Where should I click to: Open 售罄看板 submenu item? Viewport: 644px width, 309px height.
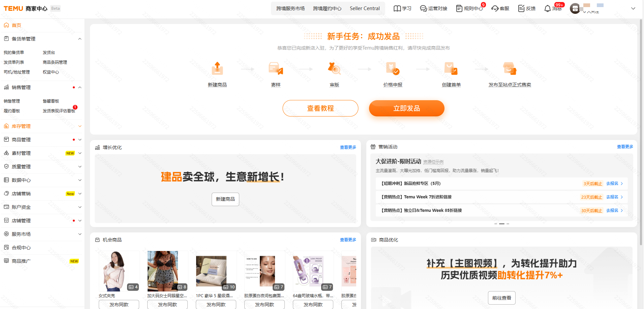51,101
